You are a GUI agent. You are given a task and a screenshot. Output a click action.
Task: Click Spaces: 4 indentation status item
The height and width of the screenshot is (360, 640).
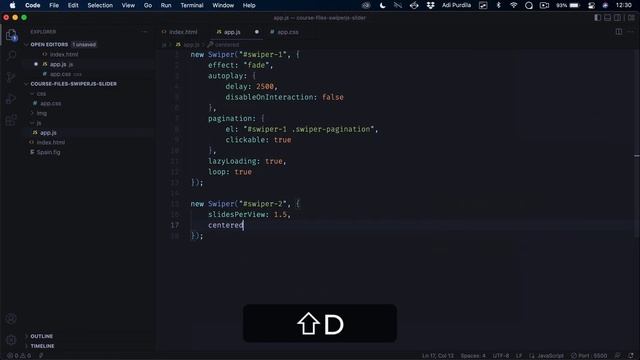pos(473,356)
